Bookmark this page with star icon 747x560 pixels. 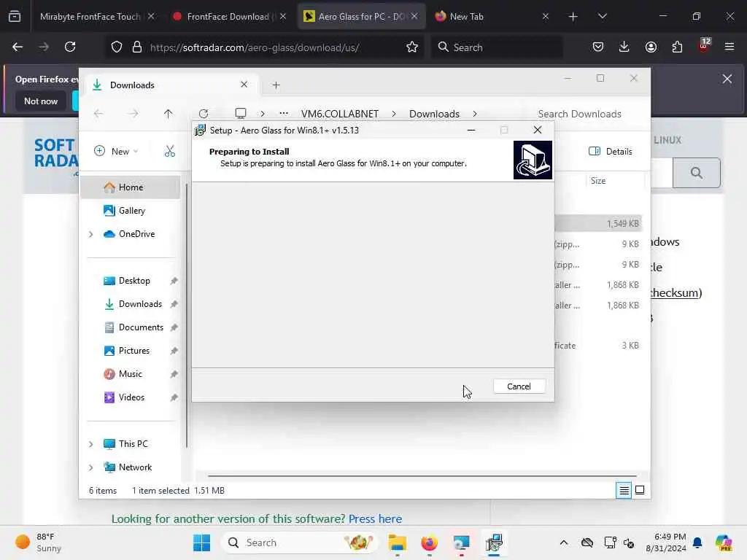coord(412,47)
